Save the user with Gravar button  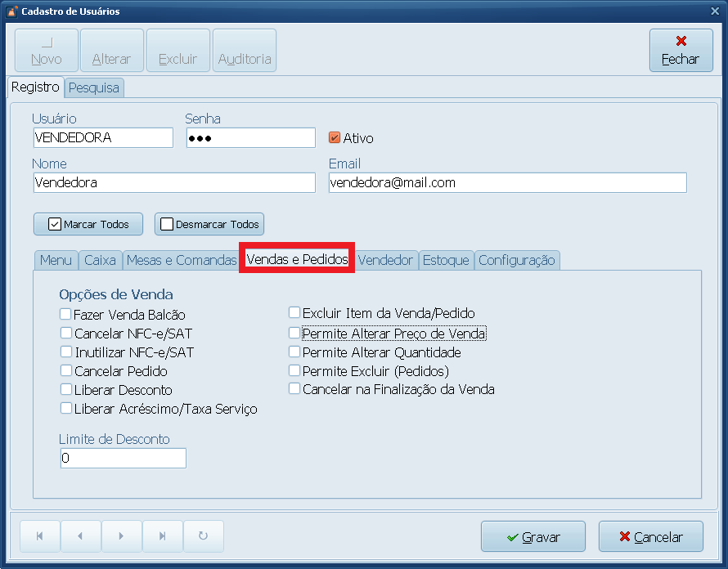(533, 537)
